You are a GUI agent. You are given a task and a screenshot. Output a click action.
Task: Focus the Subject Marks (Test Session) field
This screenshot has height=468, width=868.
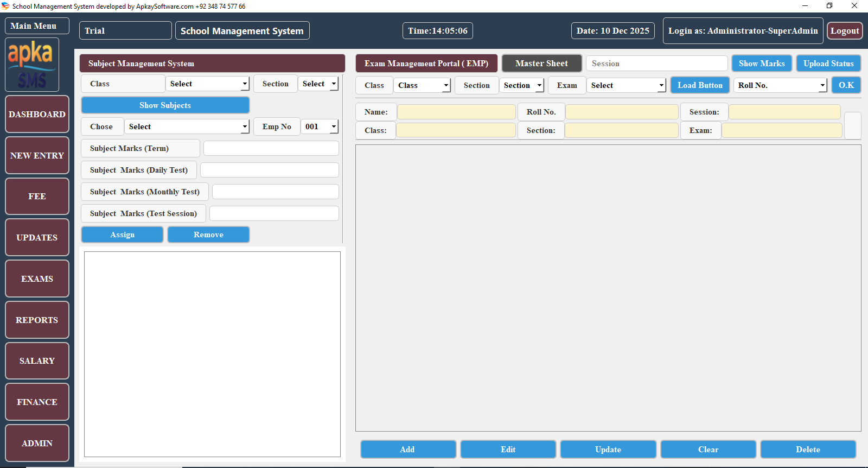pos(274,213)
